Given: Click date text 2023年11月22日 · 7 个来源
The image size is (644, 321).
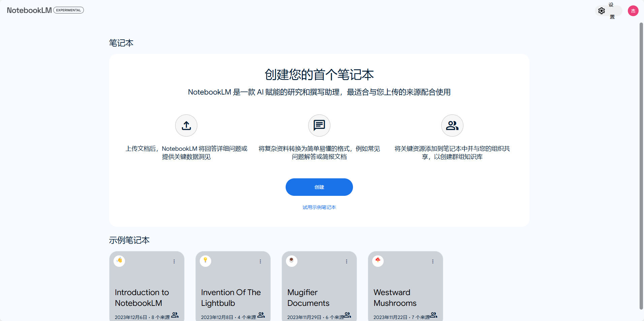Looking at the screenshot, I should click(x=401, y=317).
